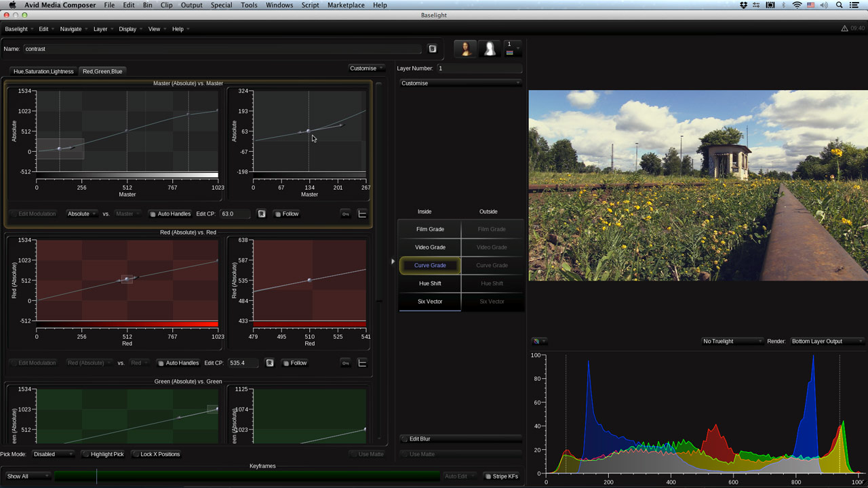Toggle the Highlight Pick option
This screenshot has height=488, width=868.
pyautogui.click(x=102, y=454)
